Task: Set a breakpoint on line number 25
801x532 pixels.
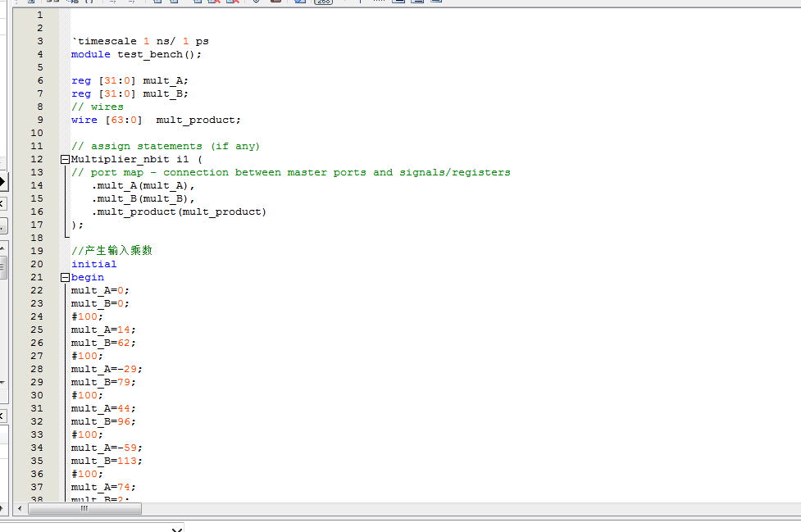Action: click(x=36, y=330)
